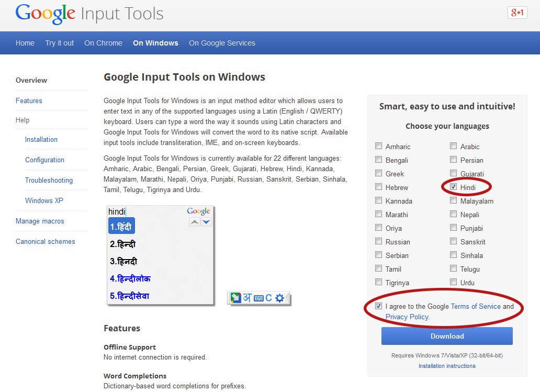Screen dimensions: 540x392
Task: Check the Bengali language checkbox
Action: pyautogui.click(x=378, y=160)
